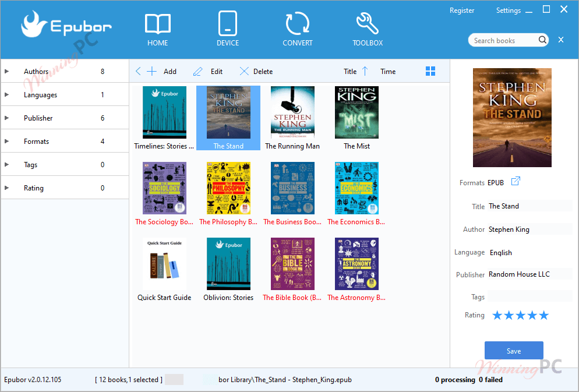Click the plus Add icon
579x392 pixels.
pos(152,71)
